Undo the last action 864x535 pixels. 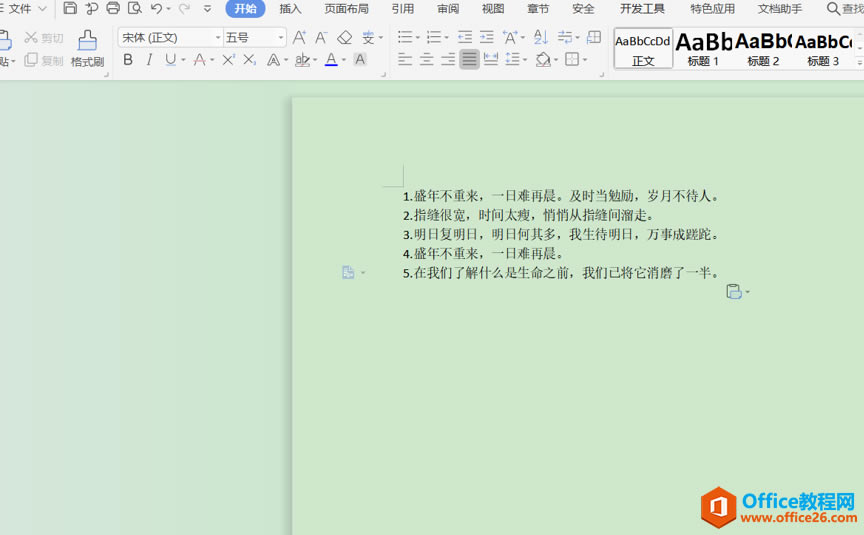click(156, 8)
